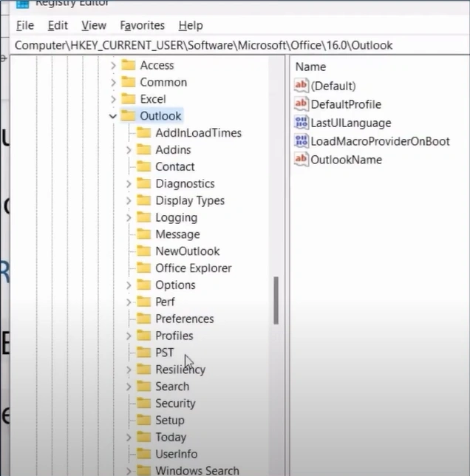Select the Profiles key label
The width and height of the screenshot is (470, 476).
click(174, 336)
